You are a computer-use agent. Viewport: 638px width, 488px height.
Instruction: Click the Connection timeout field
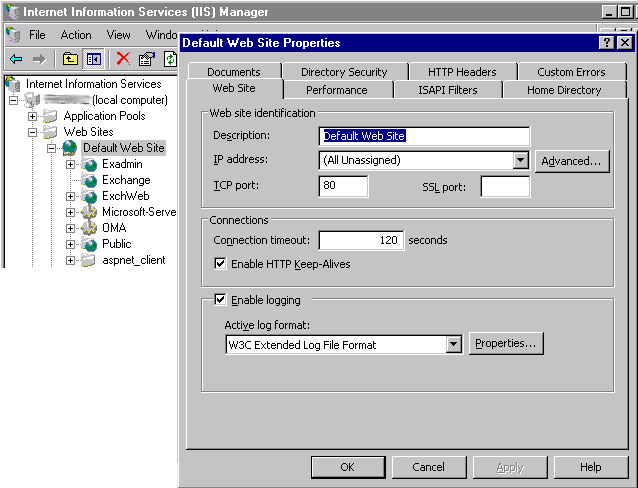tap(361, 240)
